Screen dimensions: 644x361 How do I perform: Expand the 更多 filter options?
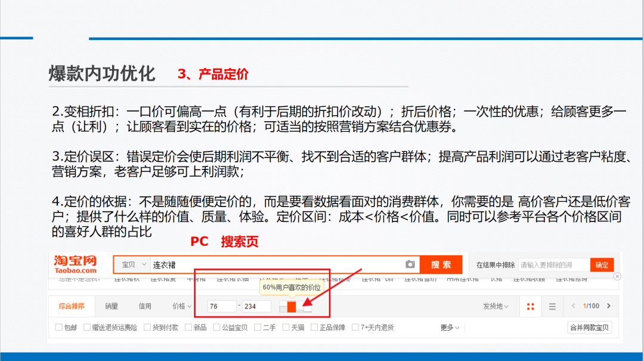pos(450,328)
